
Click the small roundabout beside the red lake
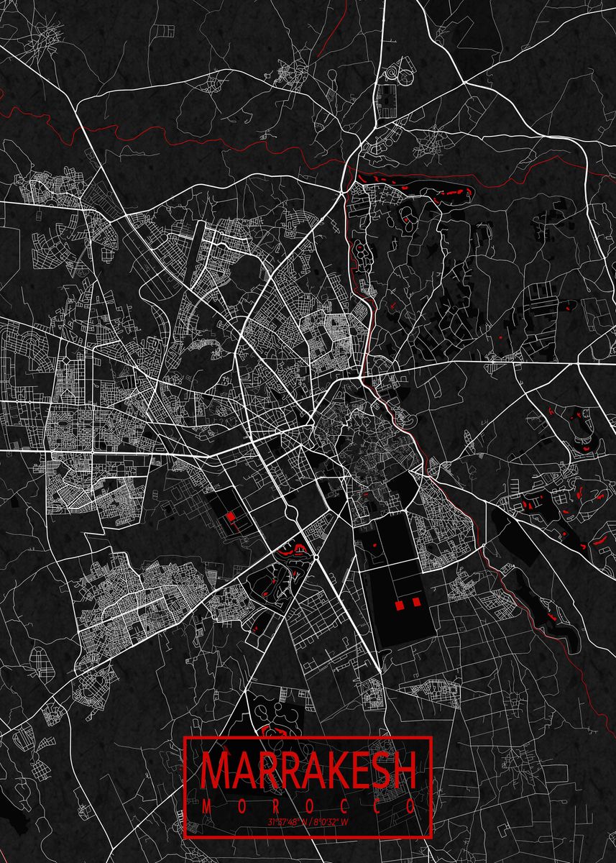316,557
